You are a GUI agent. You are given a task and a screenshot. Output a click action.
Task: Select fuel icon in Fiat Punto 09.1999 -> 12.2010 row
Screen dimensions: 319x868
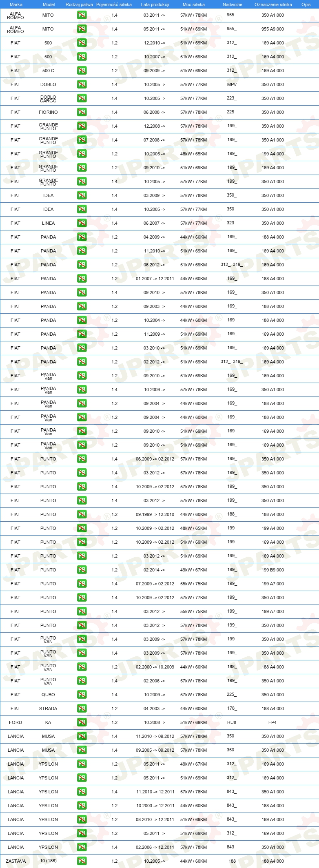pos(82,514)
